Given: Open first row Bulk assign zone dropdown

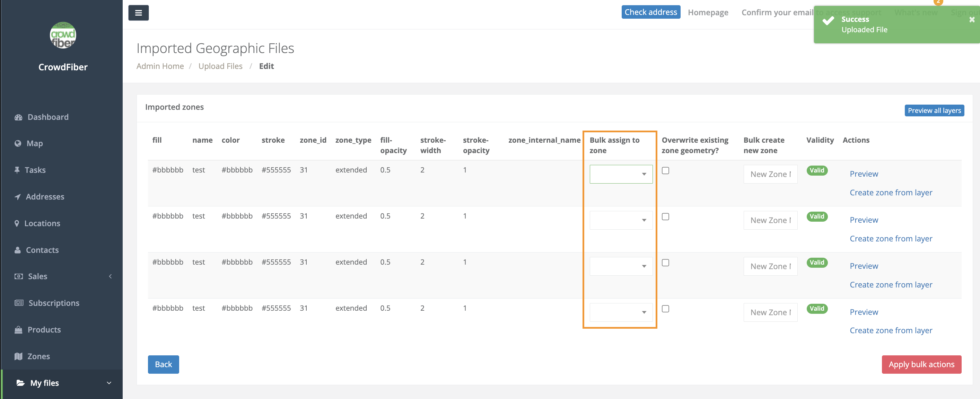Looking at the screenshot, I should (x=621, y=174).
